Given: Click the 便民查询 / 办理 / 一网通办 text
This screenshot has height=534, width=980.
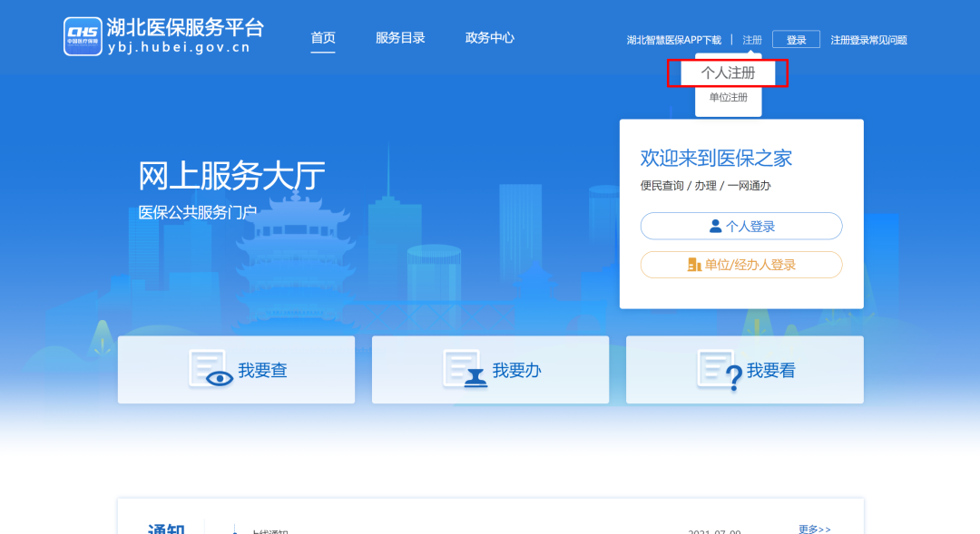Looking at the screenshot, I should [706, 186].
